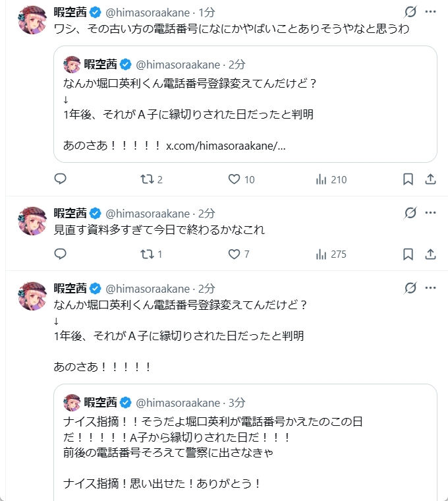Bookmark the first tweet

pyautogui.click(x=408, y=179)
